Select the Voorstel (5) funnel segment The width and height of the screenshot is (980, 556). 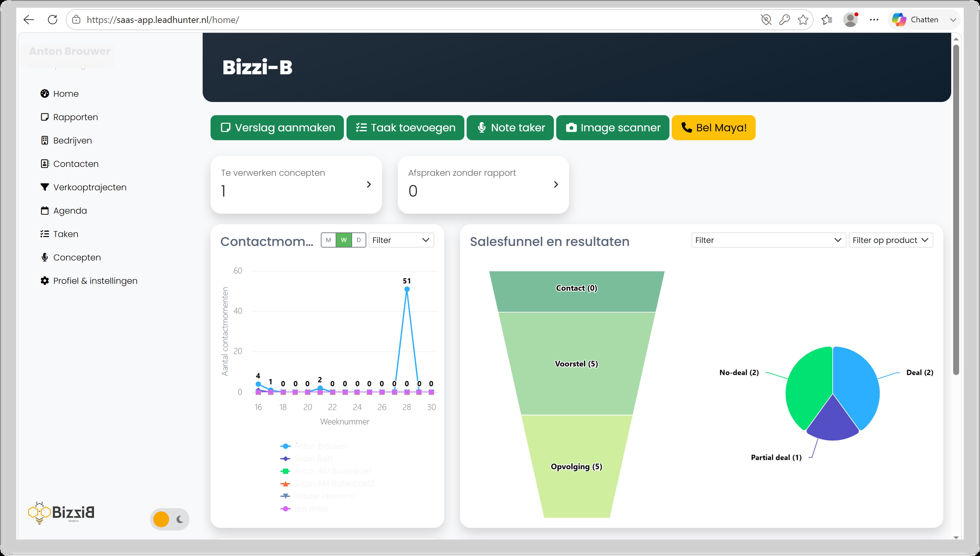tap(576, 364)
